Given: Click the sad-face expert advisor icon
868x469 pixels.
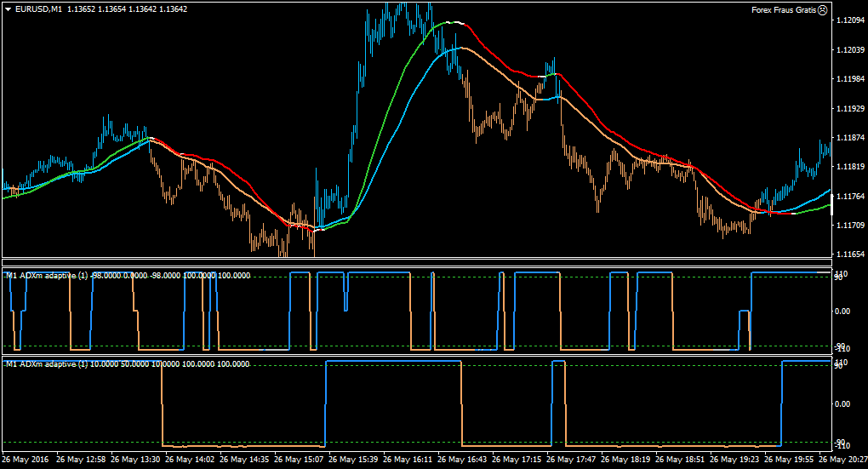Looking at the screenshot, I should pos(823,9).
